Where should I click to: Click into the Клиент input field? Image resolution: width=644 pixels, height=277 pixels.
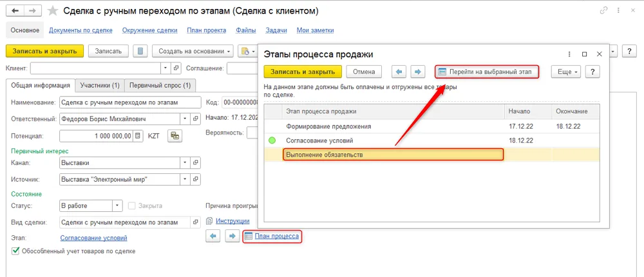click(96, 68)
